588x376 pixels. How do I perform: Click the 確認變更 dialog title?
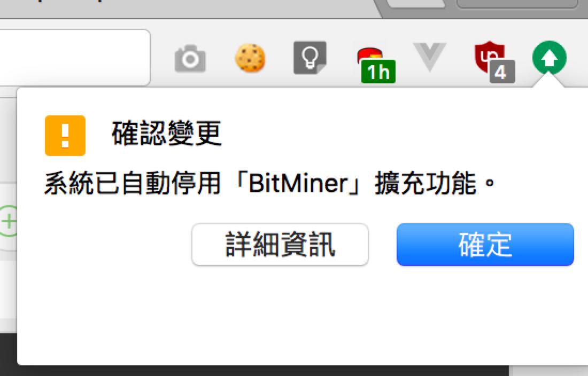167,134
